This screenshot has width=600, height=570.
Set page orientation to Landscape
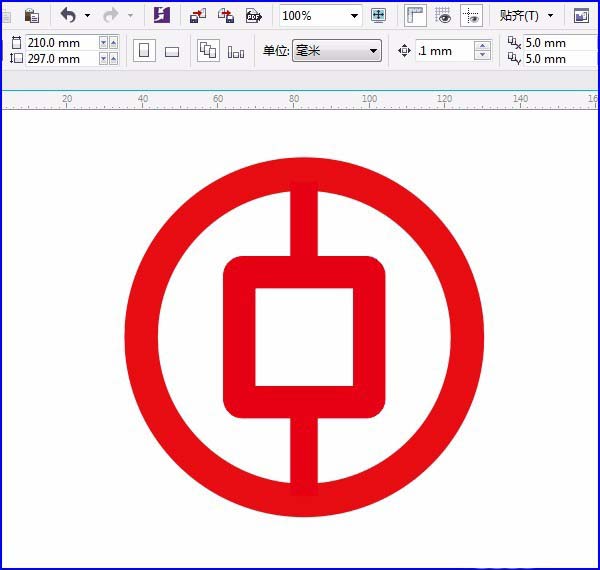click(172, 51)
